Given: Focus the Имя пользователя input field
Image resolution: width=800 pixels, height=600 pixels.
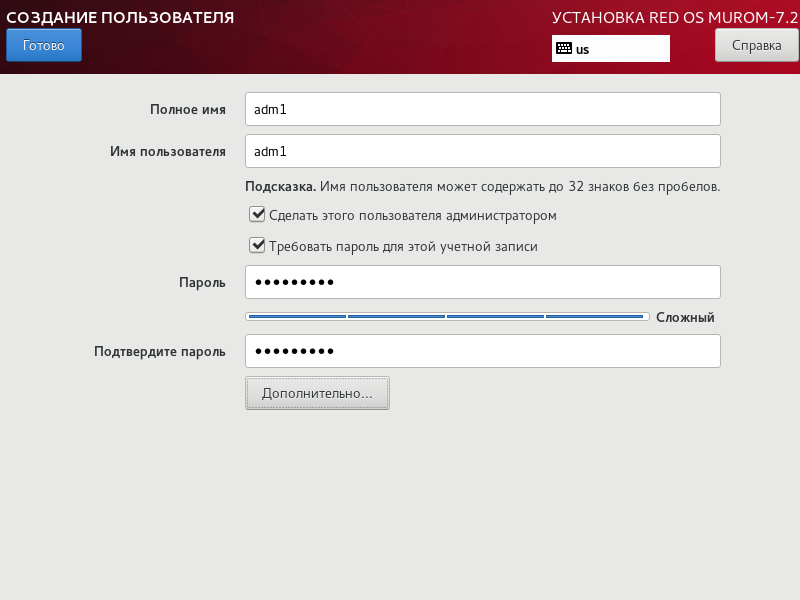Looking at the screenshot, I should (482, 151).
